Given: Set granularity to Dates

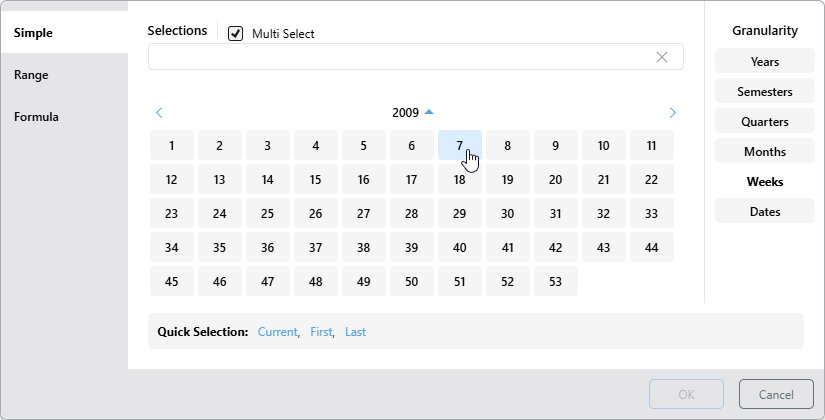Looking at the screenshot, I should click(x=764, y=212).
